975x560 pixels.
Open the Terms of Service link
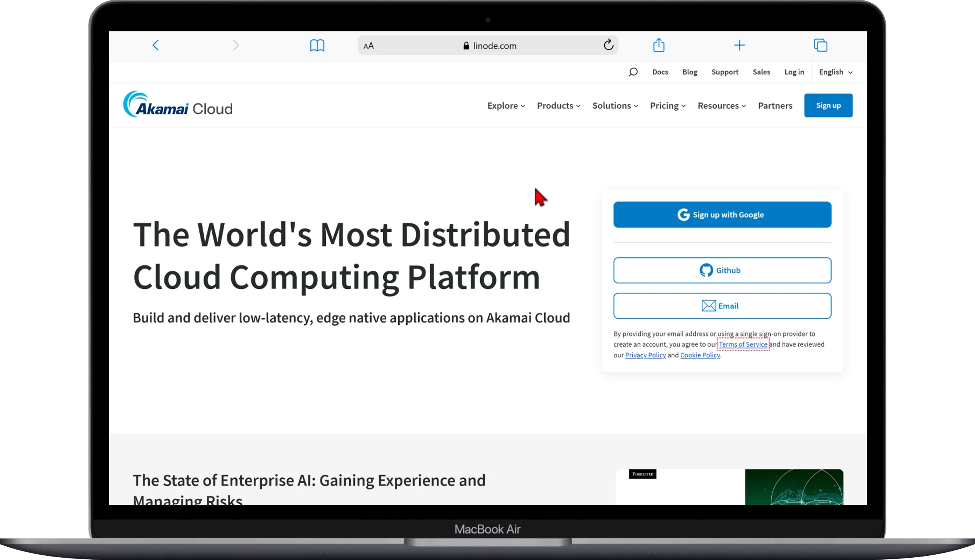[743, 344]
